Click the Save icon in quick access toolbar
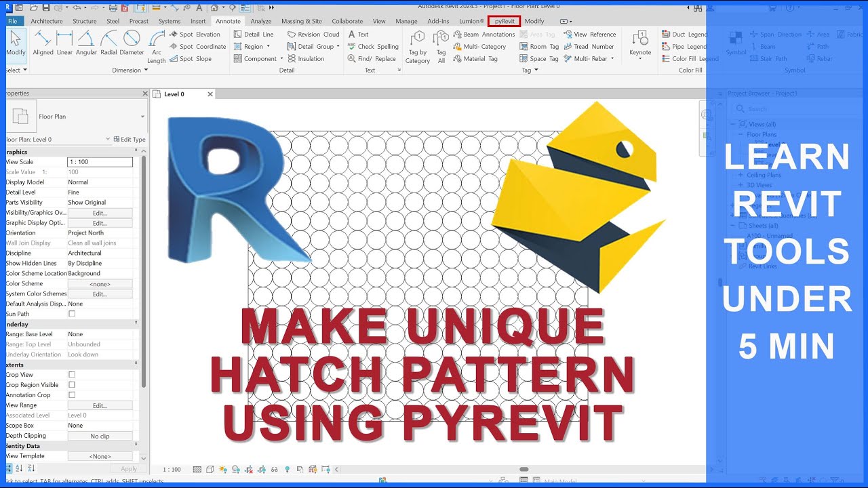Image resolution: width=868 pixels, height=488 pixels. point(45,7)
